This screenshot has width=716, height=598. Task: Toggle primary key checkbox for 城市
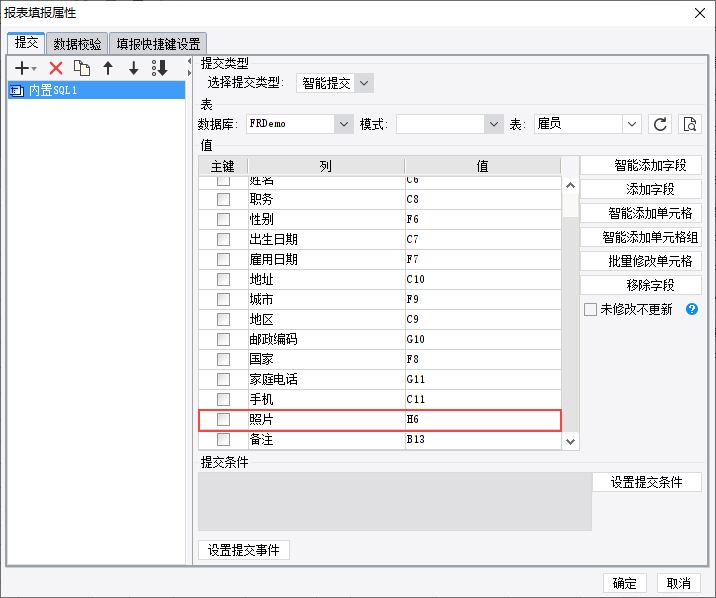pyautogui.click(x=223, y=299)
